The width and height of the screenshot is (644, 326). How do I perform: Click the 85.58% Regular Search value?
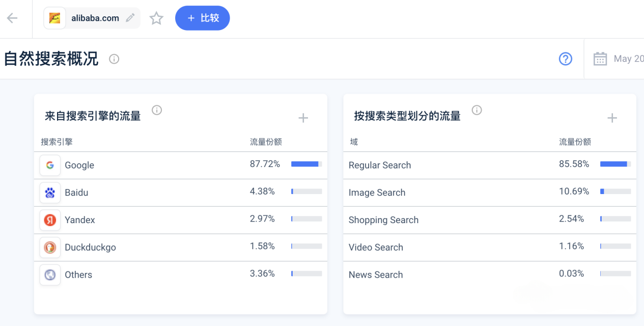point(574,164)
